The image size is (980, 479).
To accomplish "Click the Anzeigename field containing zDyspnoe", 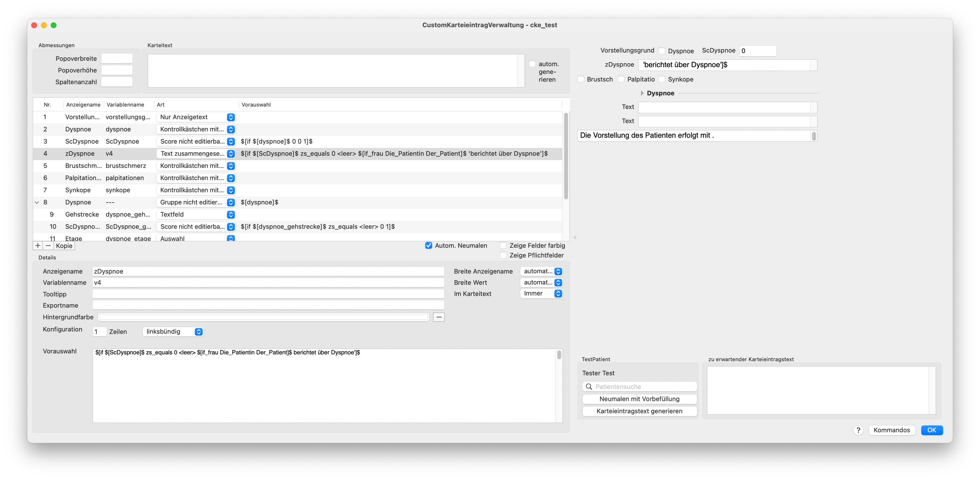I will (x=268, y=271).
